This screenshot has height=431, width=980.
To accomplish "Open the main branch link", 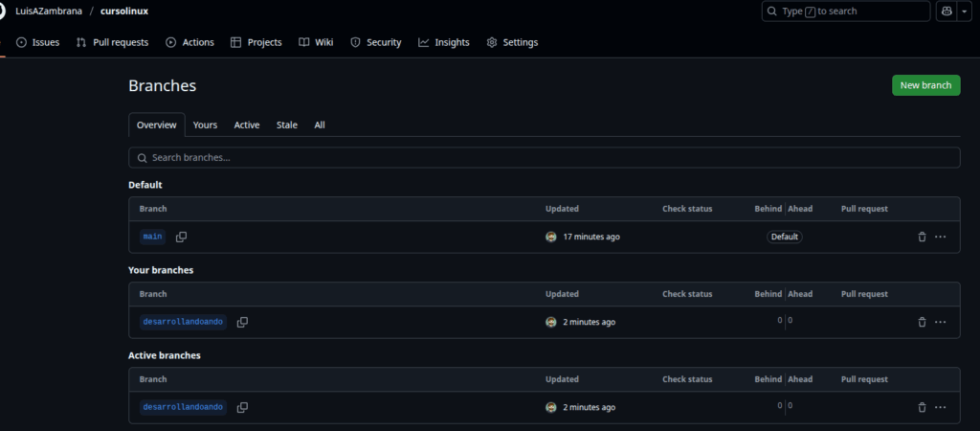I will (153, 237).
